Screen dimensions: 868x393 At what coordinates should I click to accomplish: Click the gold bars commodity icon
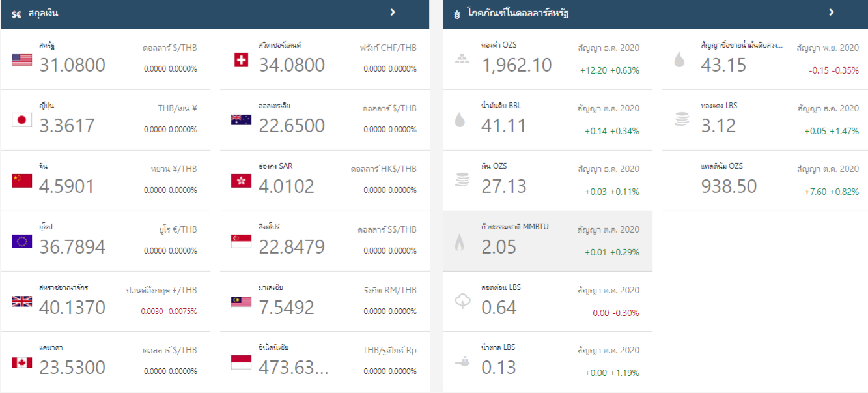click(461, 58)
